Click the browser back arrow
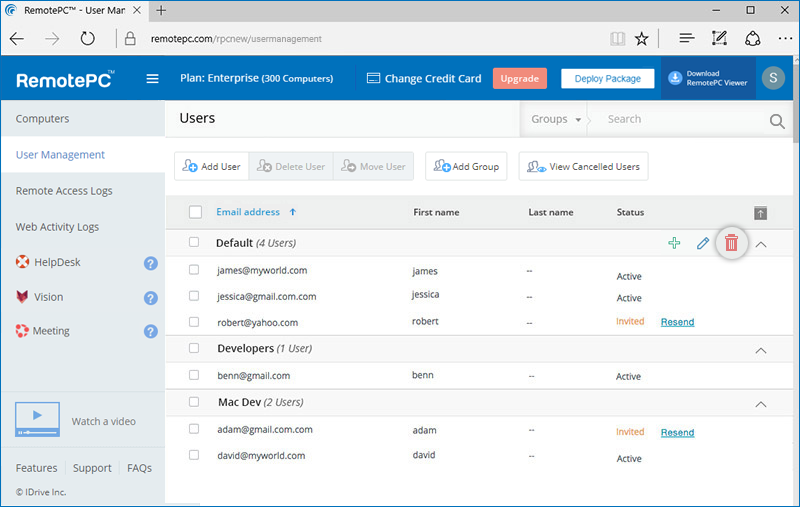 click(x=17, y=39)
